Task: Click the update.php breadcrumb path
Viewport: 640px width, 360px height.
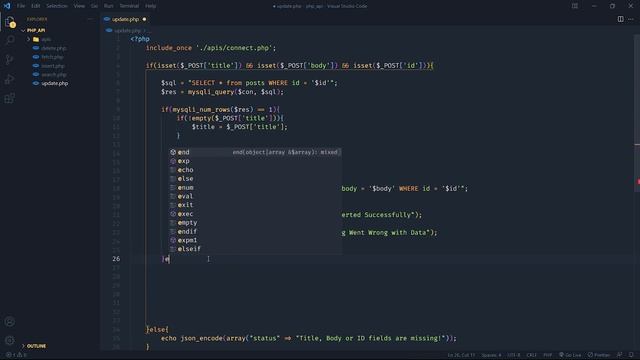Action: click(x=127, y=30)
